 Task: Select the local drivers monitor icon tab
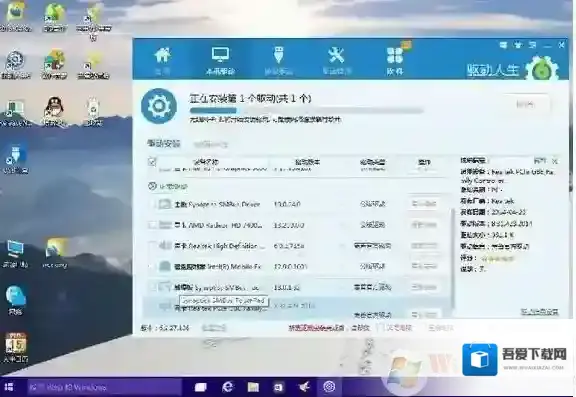pos(220,61)
